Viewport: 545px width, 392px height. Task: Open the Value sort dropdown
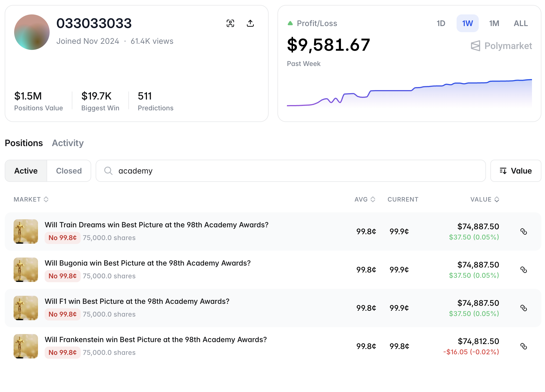coord(516,171)
